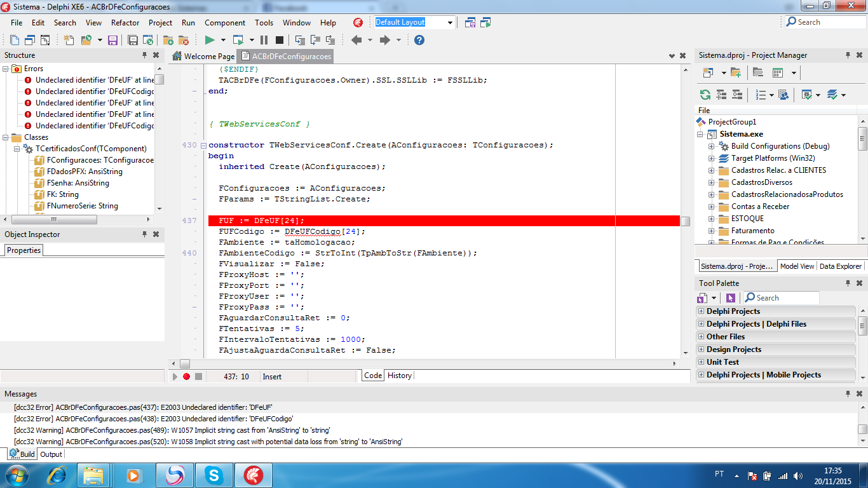This screenshot has width=868, height=488.
Task: Pin the Structure panel
Action: [144, 55]
